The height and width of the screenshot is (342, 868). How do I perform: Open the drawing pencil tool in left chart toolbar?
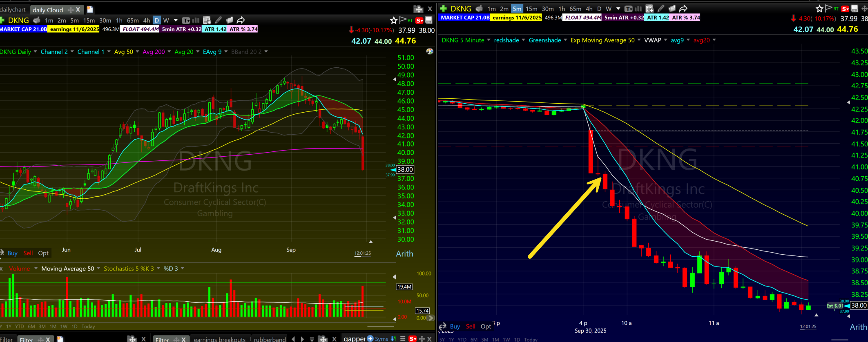pos(219,20)
